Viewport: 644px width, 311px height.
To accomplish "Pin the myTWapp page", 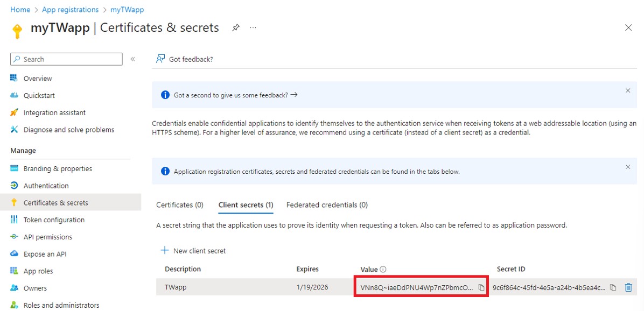I will pos(235,28).
